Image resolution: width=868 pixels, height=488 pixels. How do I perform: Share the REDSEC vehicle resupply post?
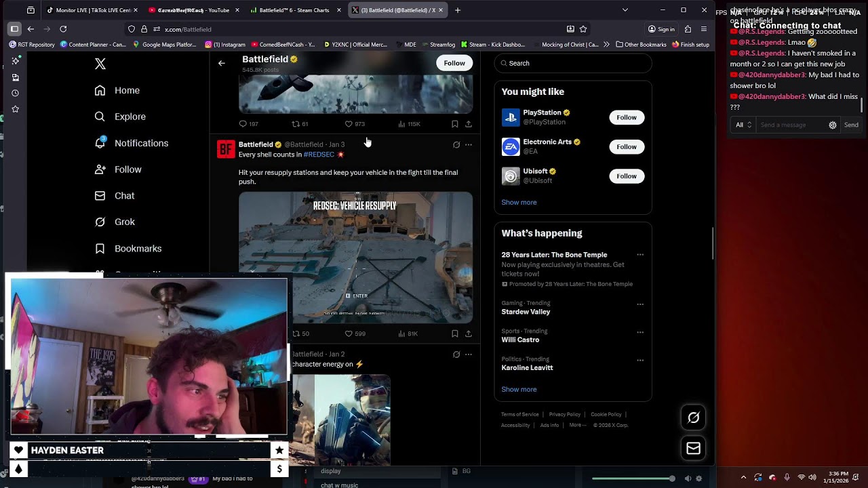tap(469, 333)
